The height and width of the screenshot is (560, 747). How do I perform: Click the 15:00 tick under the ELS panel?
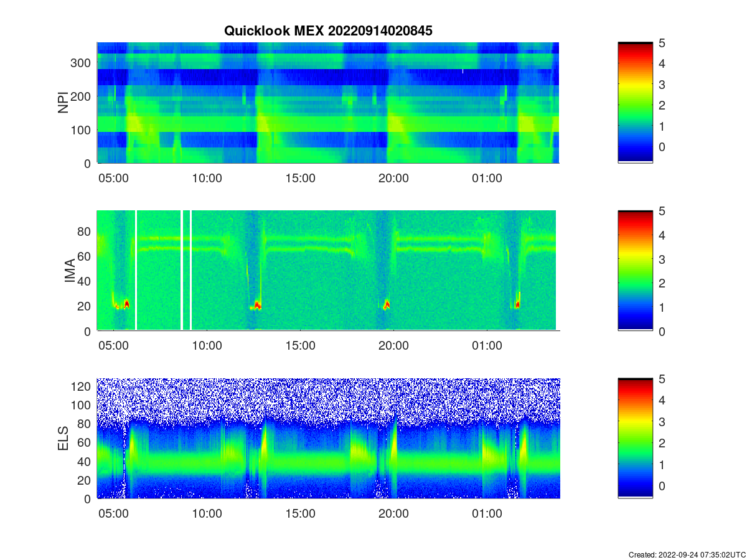tap(300, 514)
